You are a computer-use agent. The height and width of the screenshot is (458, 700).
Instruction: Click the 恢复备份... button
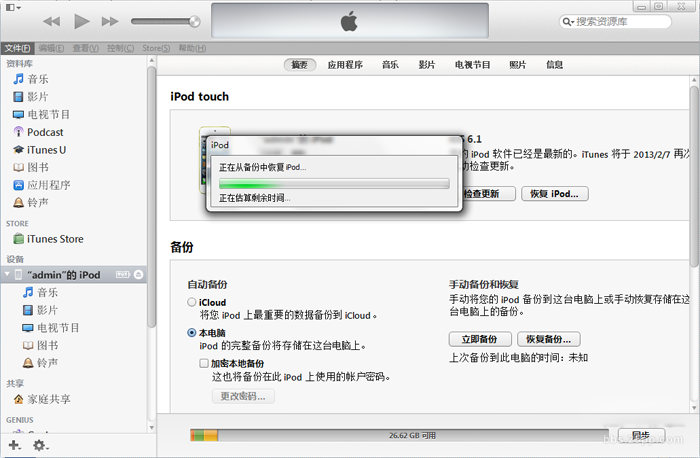(549, 339)
